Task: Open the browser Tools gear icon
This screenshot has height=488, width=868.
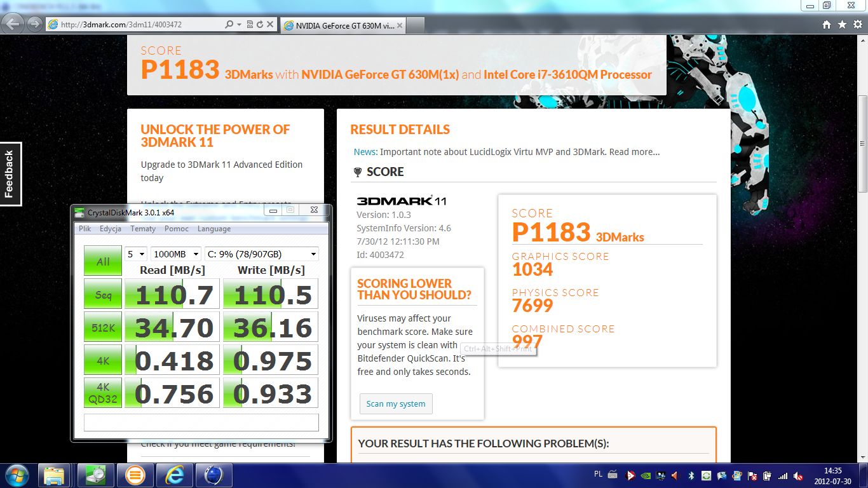Action: (857, 25)
